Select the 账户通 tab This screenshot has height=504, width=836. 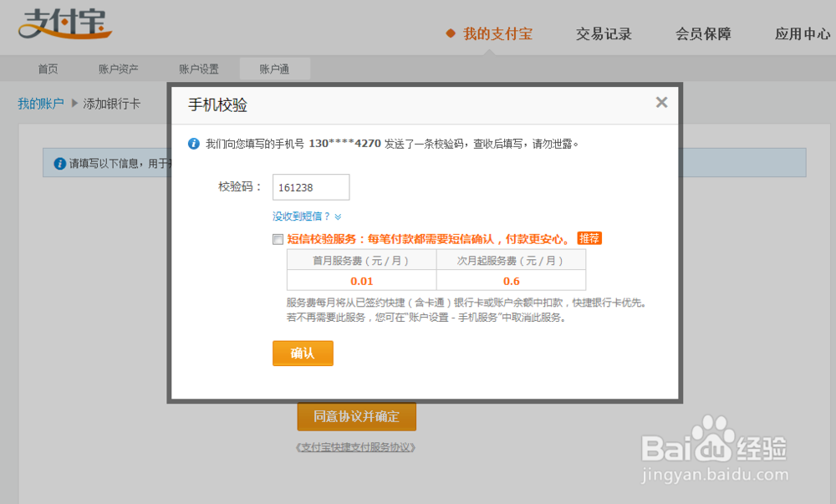(x=274, y=69)
